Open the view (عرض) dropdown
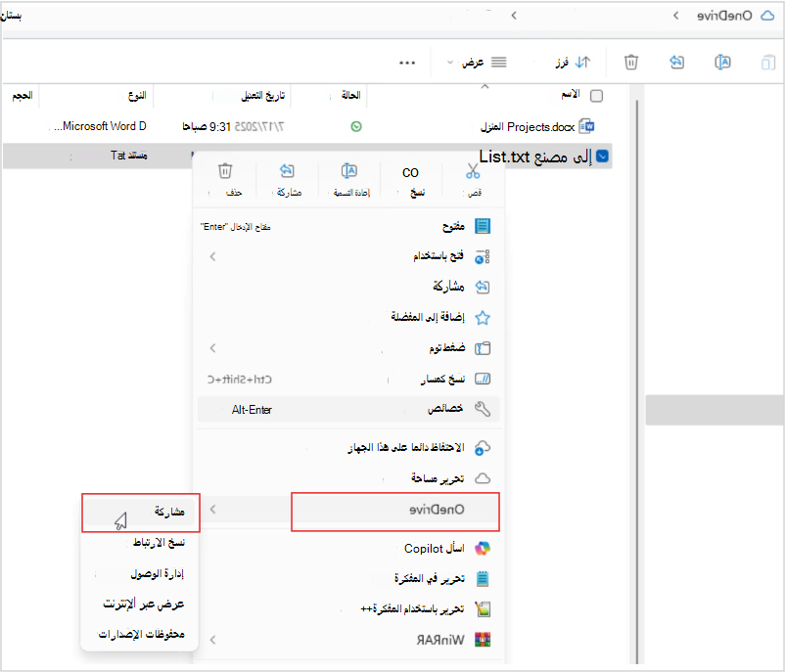Screen dimensions: 786x672 click(x=477, y=63)
